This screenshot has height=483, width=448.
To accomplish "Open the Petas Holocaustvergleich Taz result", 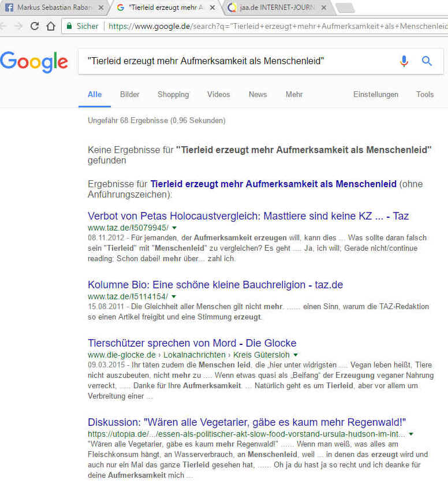I will 248,216.
